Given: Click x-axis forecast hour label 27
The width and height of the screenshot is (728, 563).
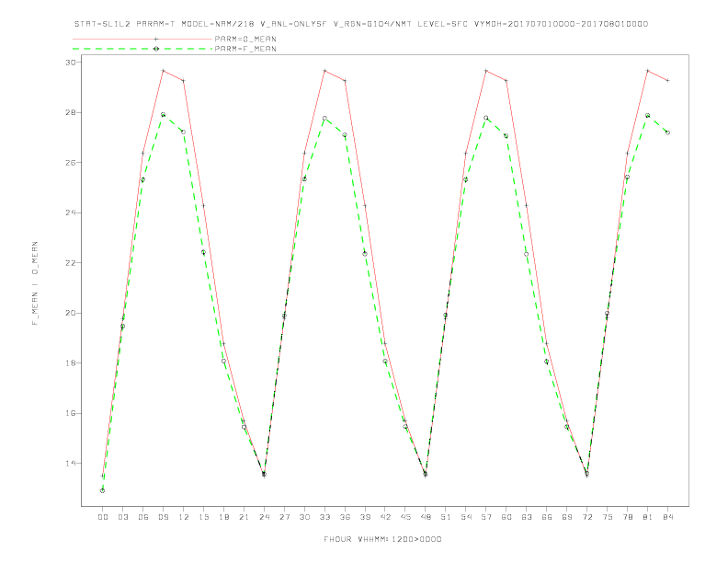Looking at the screenshot, I should (284, 517).
